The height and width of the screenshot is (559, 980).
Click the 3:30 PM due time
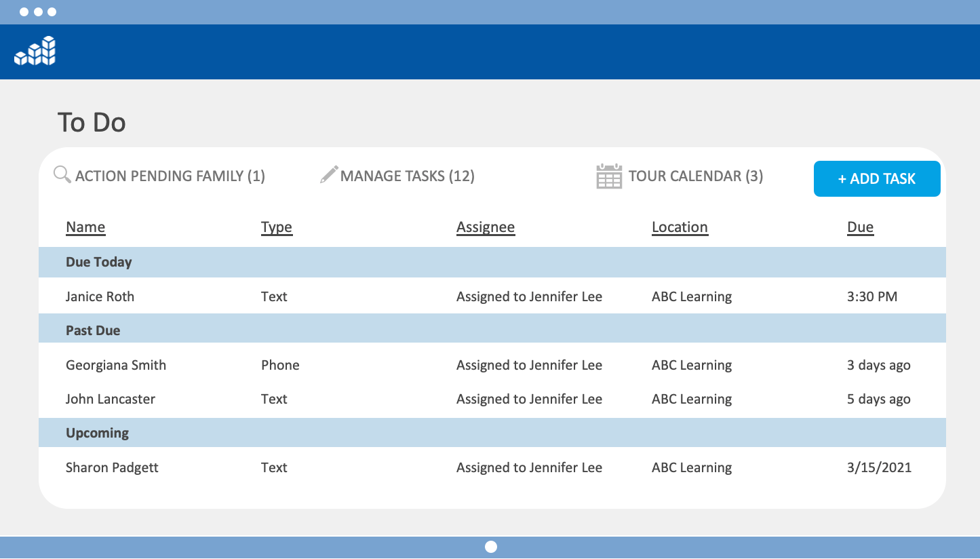click(872, 296)
